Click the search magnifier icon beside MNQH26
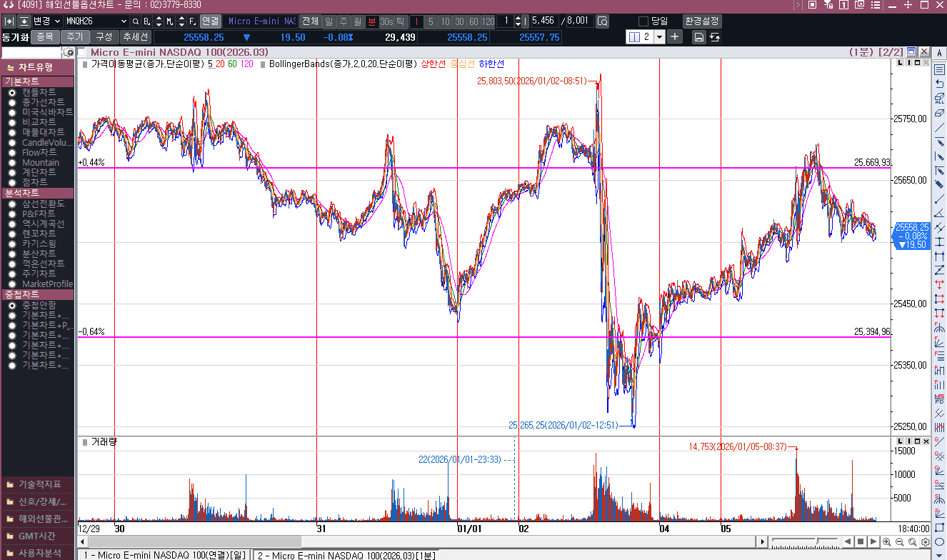This screenshot has height=560, width=947. (136, 21)
